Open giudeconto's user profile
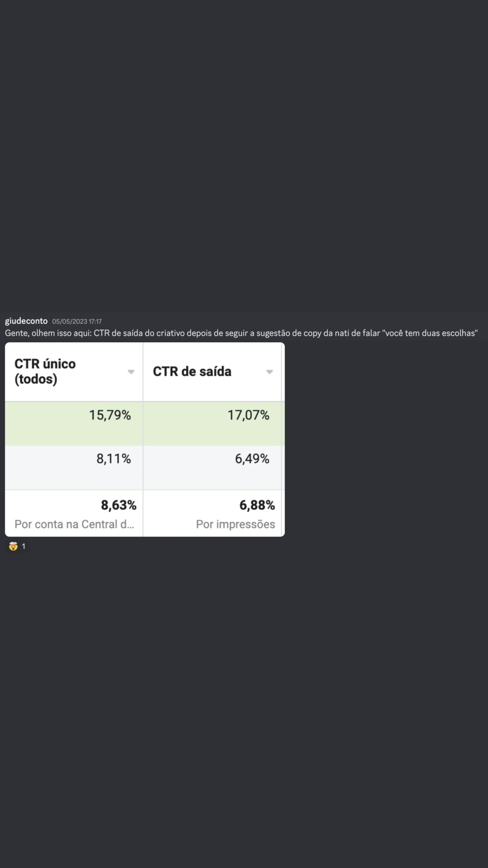The image size is (488, 868). (x=26, y=321)
